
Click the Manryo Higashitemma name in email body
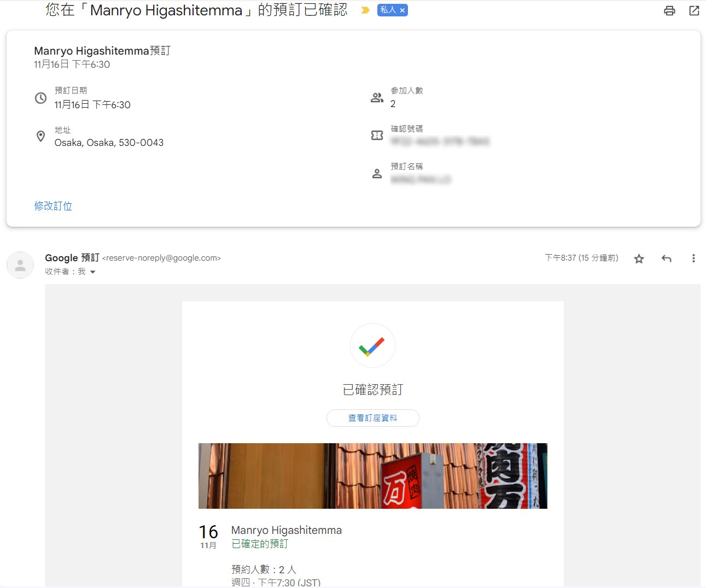click(x=287, y=530)
